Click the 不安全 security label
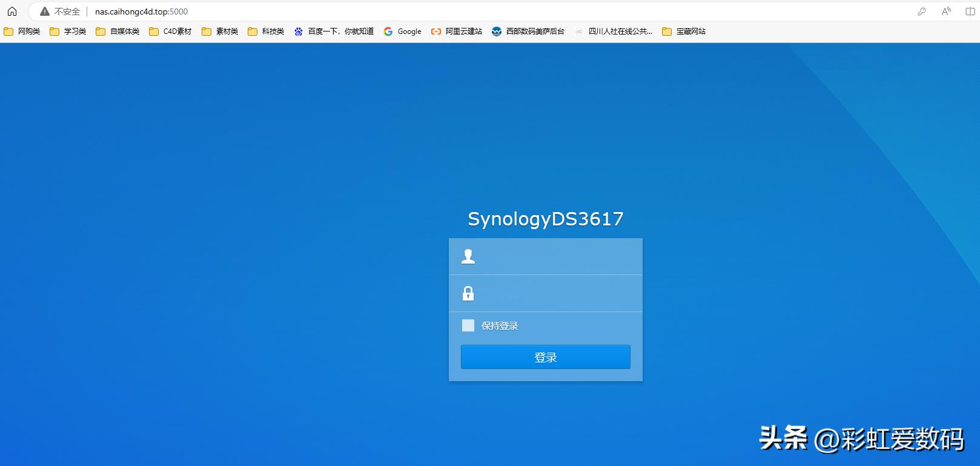 pos(67,12)
